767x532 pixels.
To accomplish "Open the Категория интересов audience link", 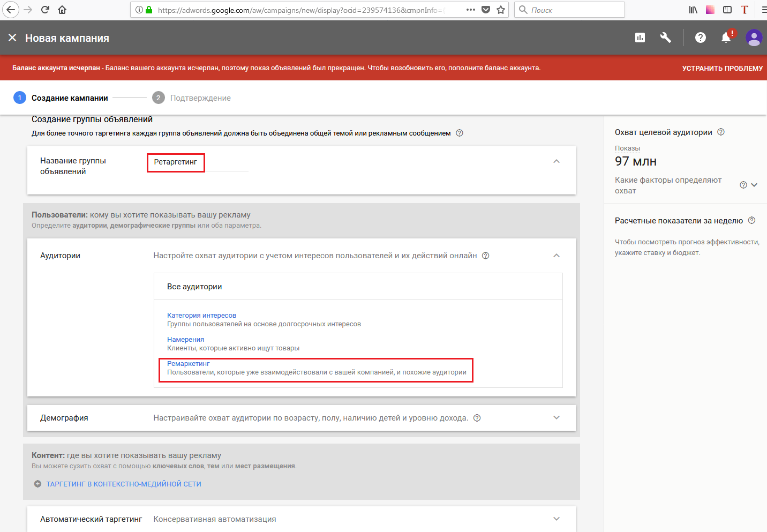I will tap(201, 316).
